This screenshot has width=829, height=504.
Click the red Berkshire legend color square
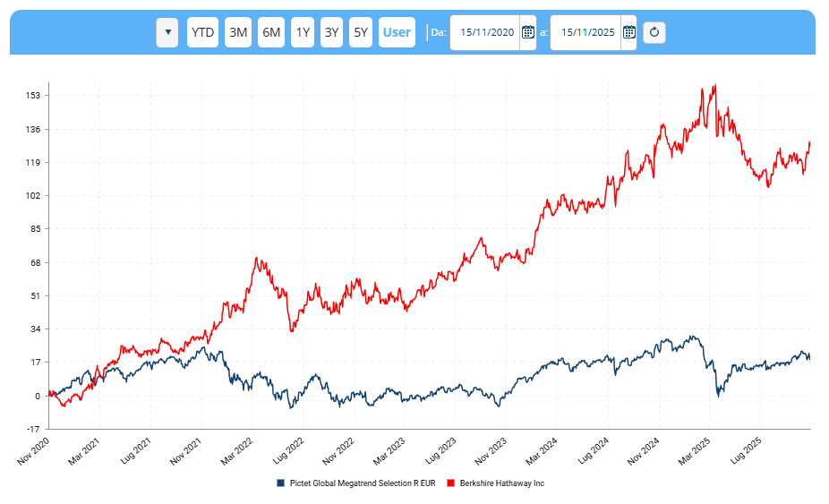[x=452, y=483]
